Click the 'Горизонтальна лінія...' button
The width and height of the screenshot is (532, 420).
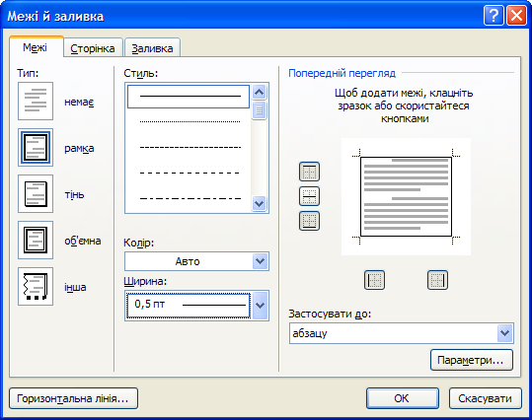pos(73,398)
